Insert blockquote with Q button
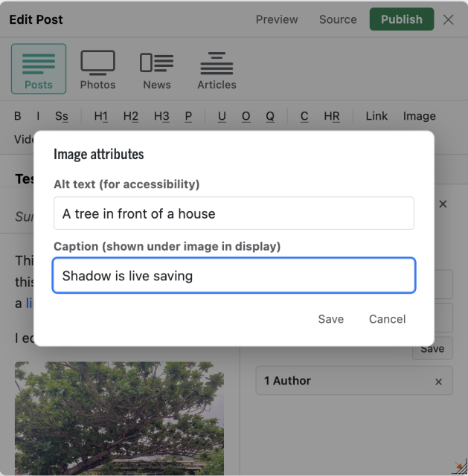The height and width of the screenshot is (476, 468). (270, 116)
